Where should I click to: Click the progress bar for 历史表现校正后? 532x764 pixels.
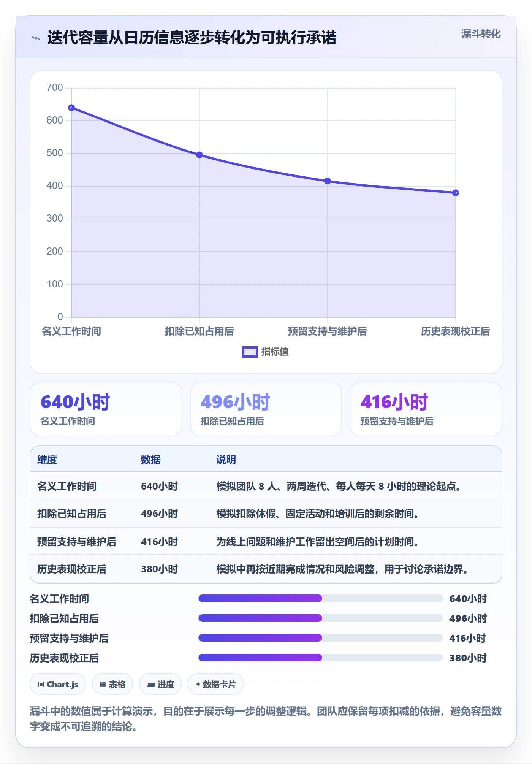point(320,658)
